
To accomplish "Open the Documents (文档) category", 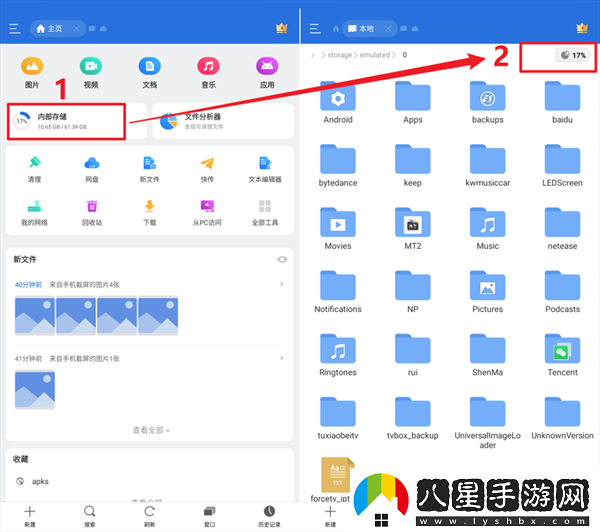I will point(150,73).
